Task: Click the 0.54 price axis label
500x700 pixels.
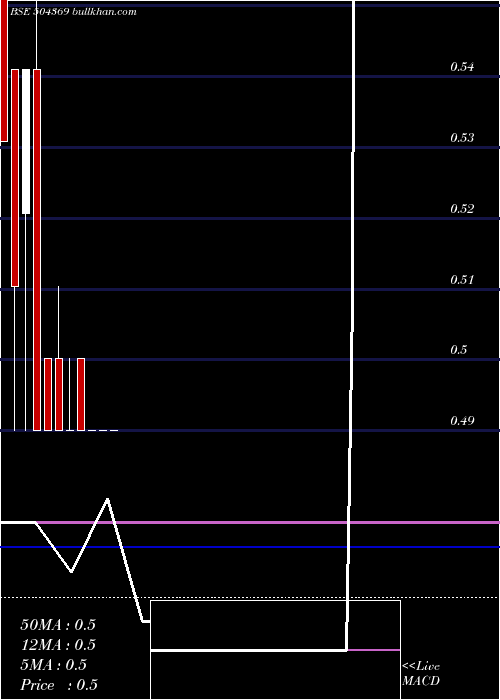Action: 462,67
